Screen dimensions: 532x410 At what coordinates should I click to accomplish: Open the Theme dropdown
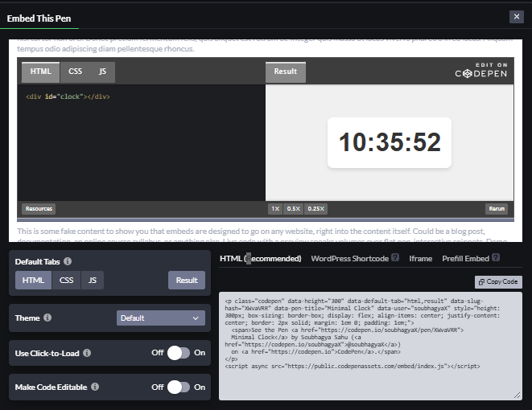point(161,318)
